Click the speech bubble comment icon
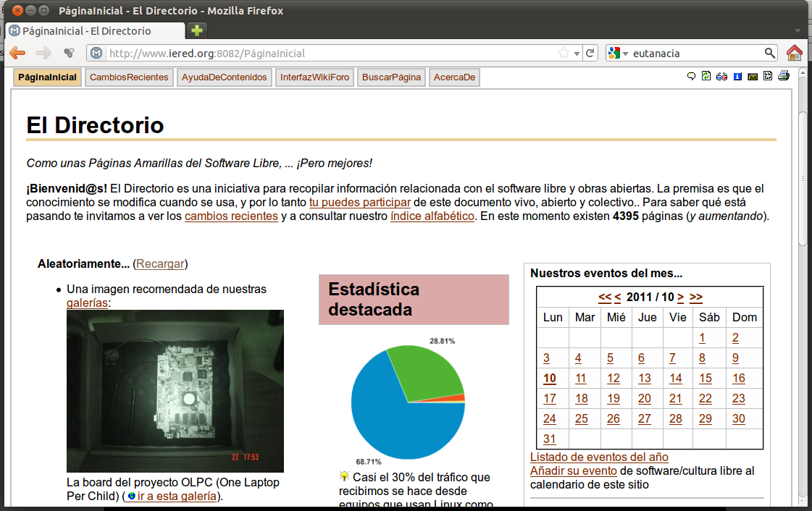This screenshot has height=511, width=812. (691, 77)
